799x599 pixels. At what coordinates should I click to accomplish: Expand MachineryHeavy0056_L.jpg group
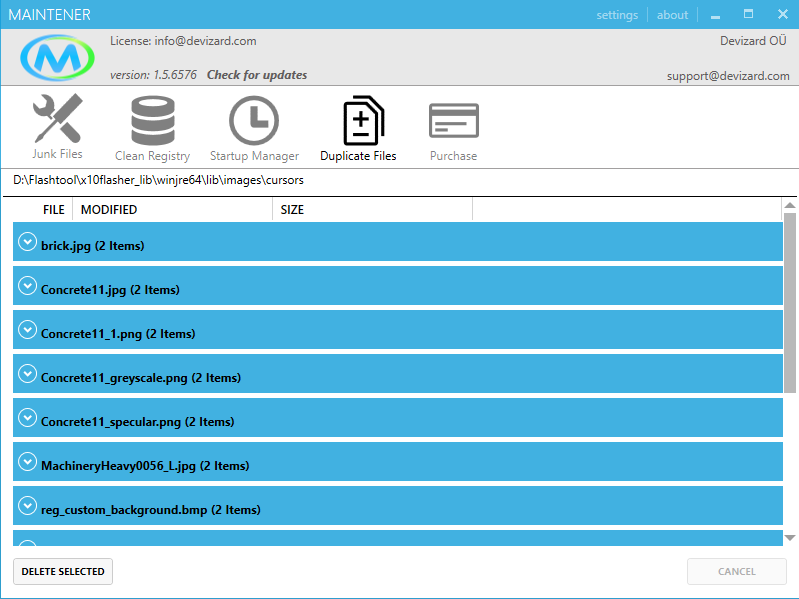point(27,463)
